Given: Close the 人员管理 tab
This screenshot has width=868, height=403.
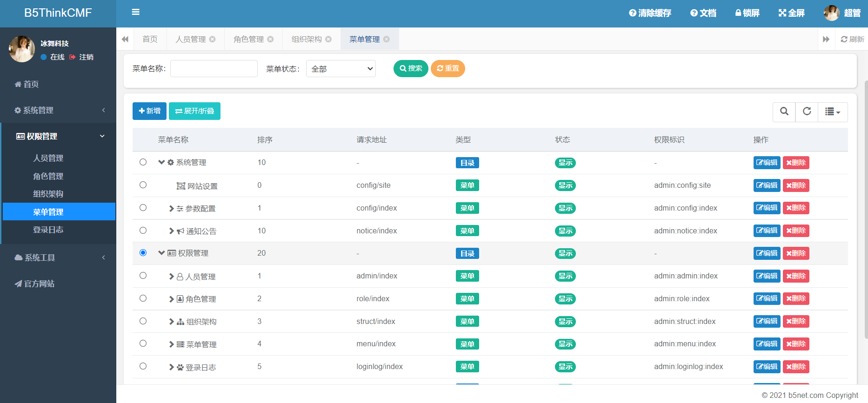Looking at the screenshot, I should coord(212,39).
